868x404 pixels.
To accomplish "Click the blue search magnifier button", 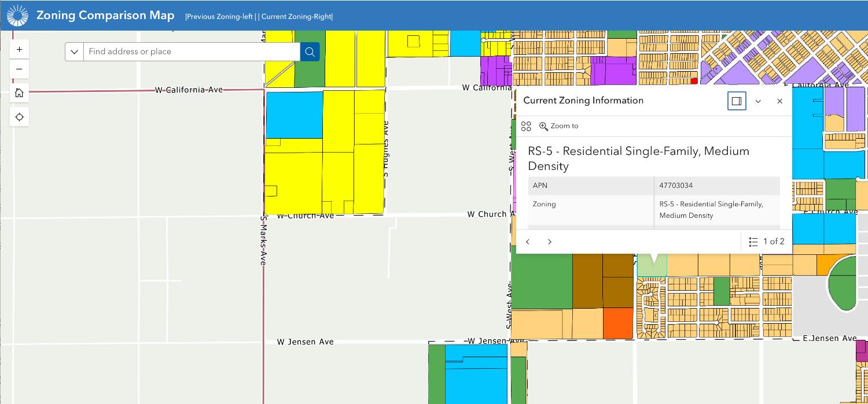I will coord(310,51).
